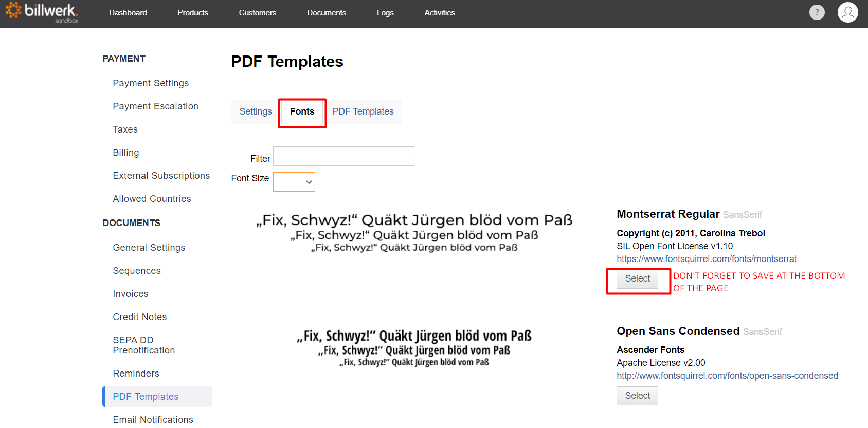
Task: Click the Copyright Carolina Trebol text
Action: pos(691,233)
